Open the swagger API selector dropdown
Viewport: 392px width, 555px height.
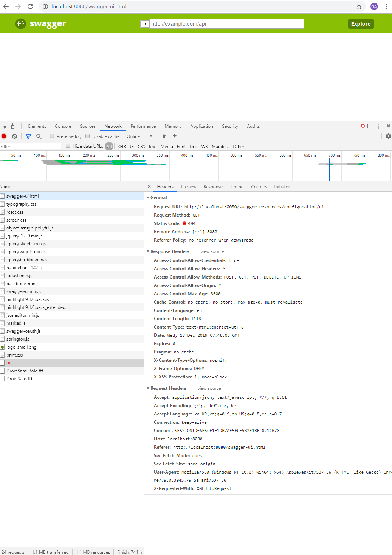[x=145, y=24]
